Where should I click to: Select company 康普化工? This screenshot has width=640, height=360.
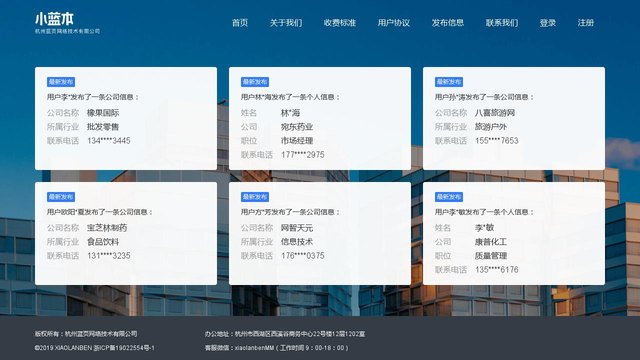coord(491,242)
